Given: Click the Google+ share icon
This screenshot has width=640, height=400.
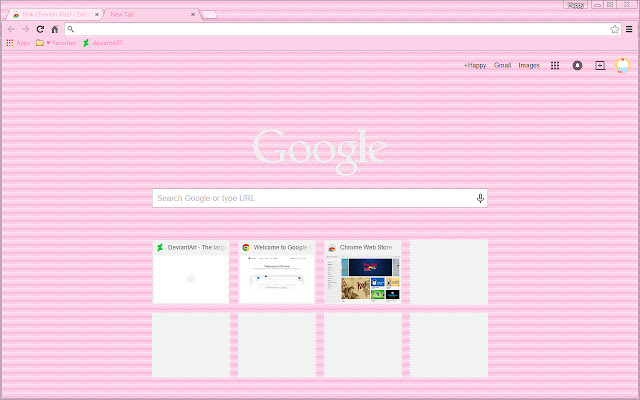Looking at the screenshot, I should click(x=600, y=65).
